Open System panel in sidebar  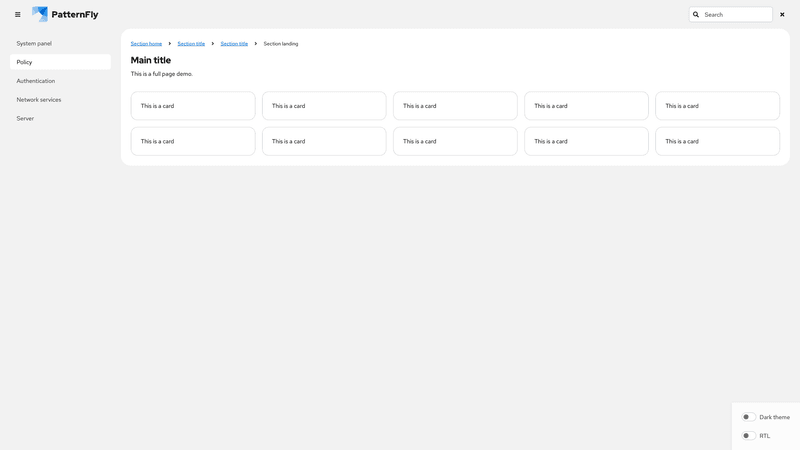(x=60, y=43)
